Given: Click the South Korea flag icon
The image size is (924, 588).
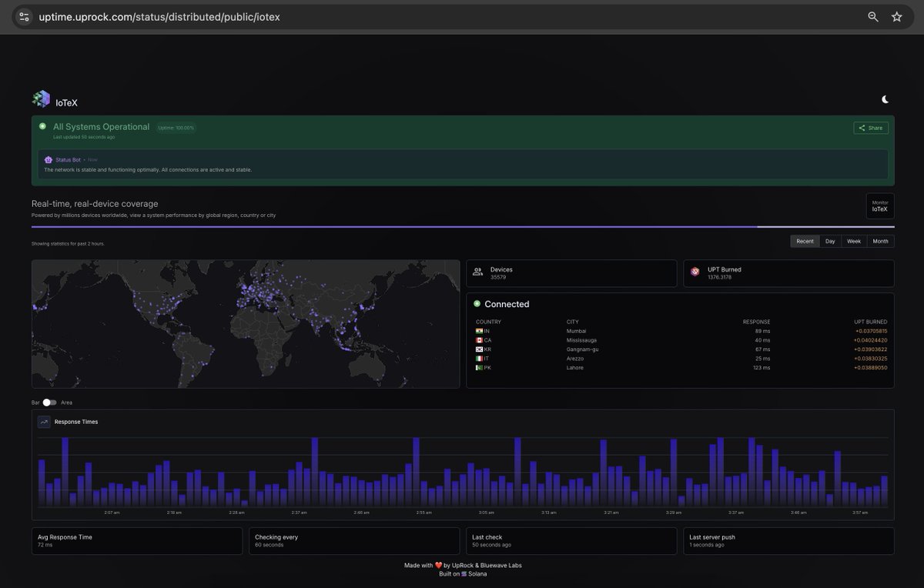Looking at the screenshot, I should click(479, 349).
